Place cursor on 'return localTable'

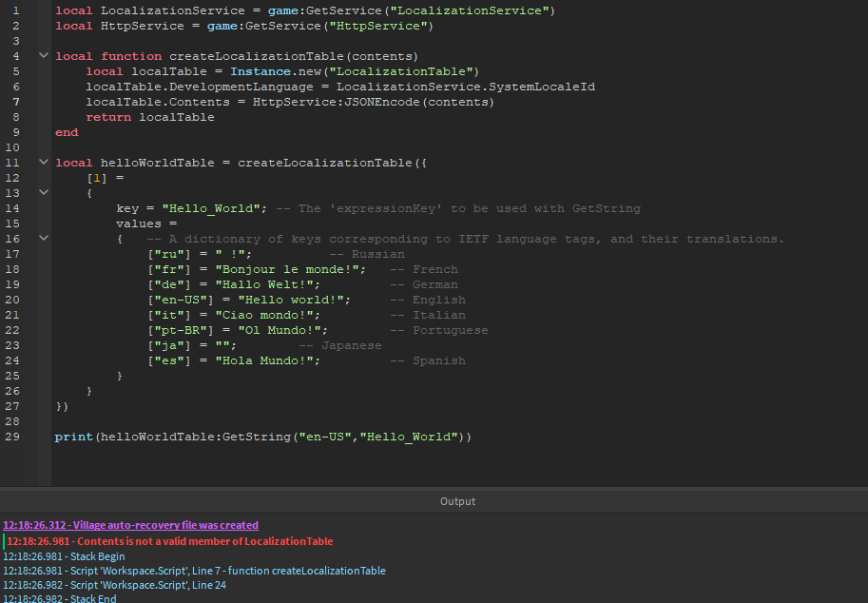[x=149, y=117]
